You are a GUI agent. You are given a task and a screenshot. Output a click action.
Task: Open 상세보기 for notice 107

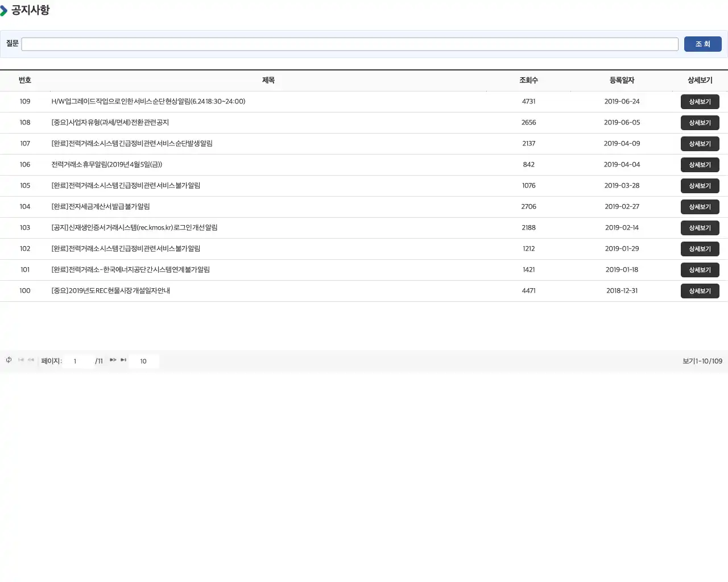[x=700, y=144]
